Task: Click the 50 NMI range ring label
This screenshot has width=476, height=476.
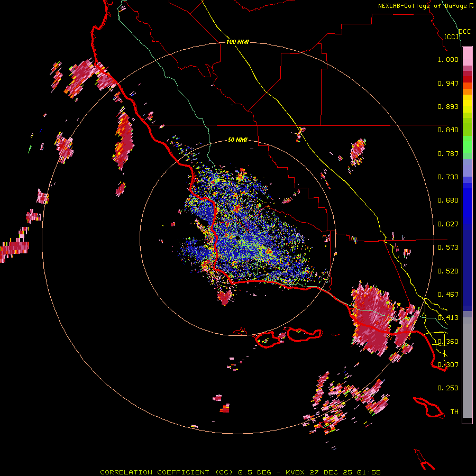Action: point(237,140)
